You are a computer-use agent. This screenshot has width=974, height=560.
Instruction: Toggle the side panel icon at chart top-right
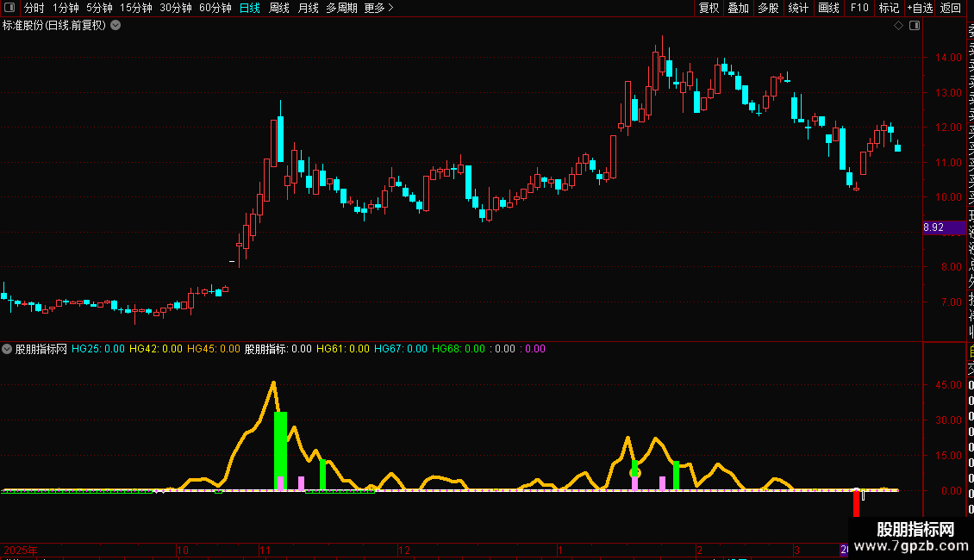tap(915, 26)
